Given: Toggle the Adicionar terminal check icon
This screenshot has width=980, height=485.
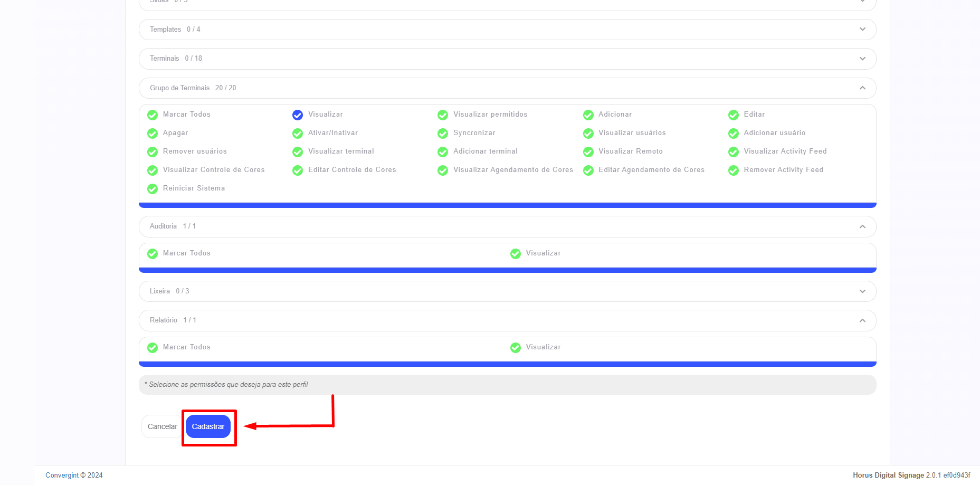Looking at the screenshot, I should click(x=443, y=152).
